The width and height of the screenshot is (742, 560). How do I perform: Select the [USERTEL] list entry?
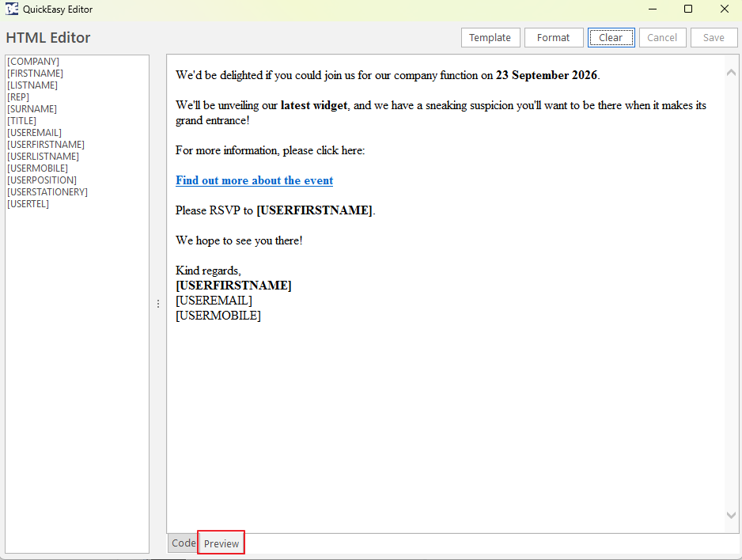(28, 204)
